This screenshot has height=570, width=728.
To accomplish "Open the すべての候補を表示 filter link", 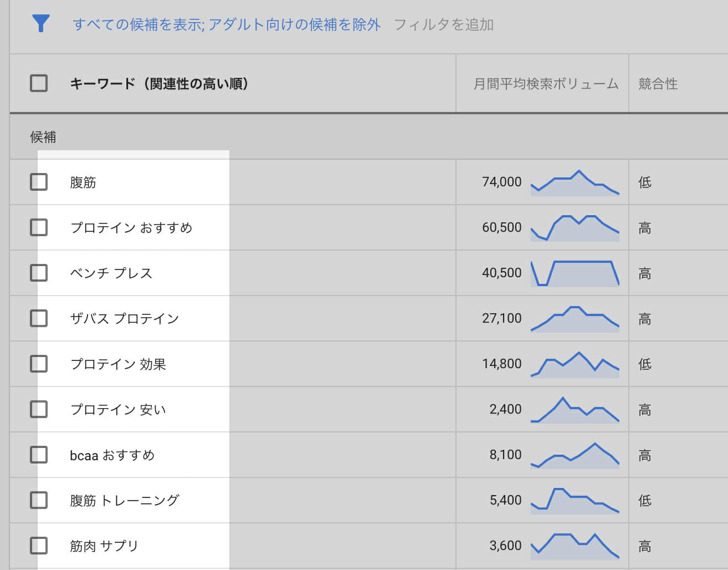I will (138, 24).
